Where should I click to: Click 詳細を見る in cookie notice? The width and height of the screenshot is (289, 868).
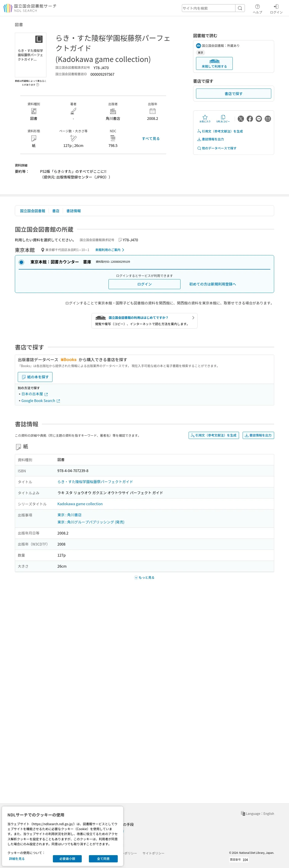(17, 859)
